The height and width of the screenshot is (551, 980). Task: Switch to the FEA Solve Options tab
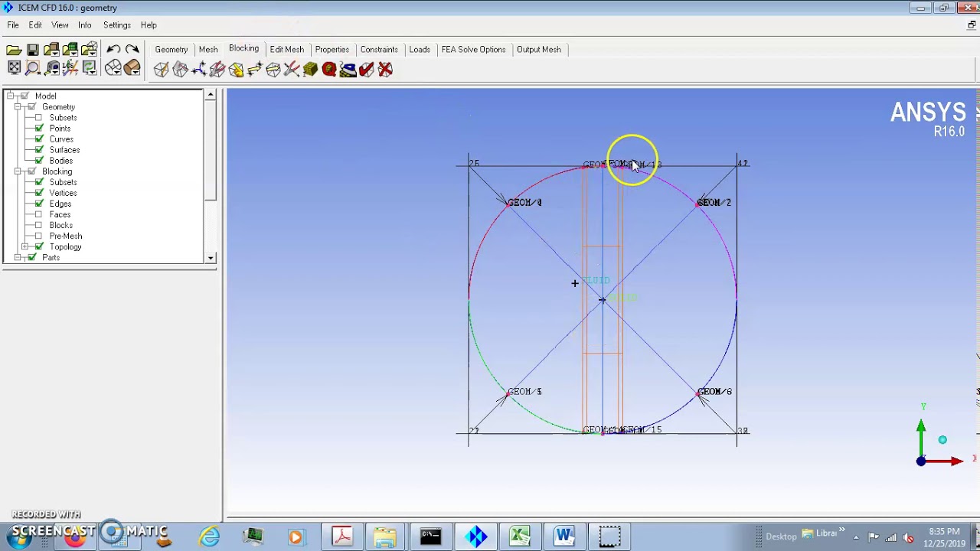pos(473,49)
